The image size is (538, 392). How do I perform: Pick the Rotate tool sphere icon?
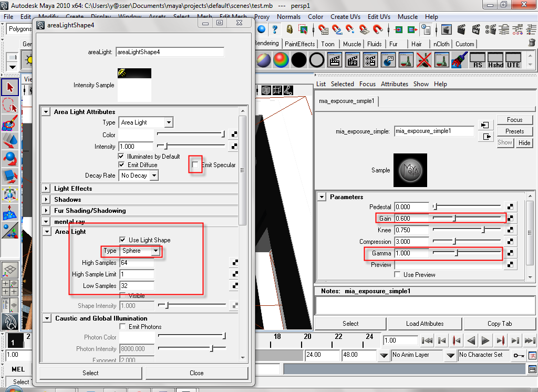[10, 159]
